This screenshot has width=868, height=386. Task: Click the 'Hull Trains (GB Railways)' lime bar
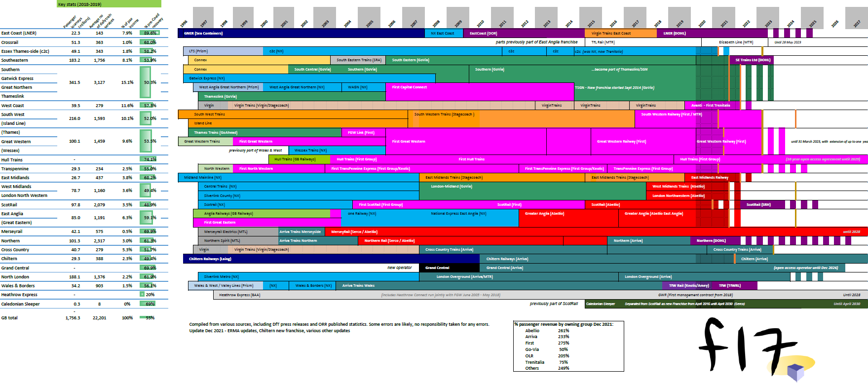point(300,159)
